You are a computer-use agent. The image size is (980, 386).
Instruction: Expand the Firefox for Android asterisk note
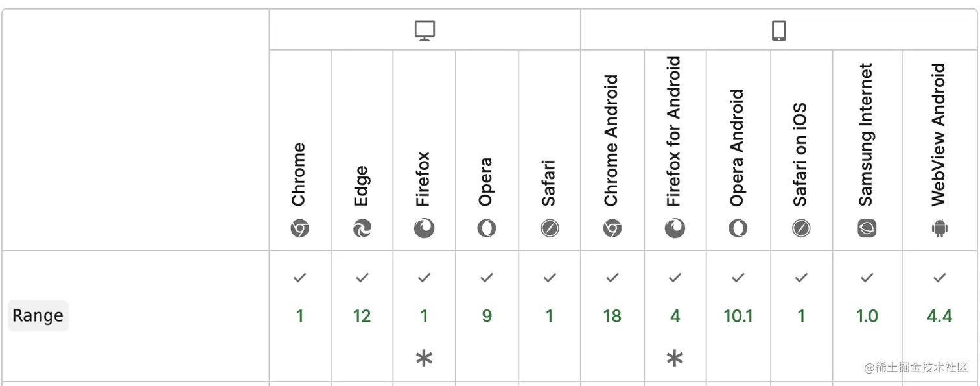[x=675, y=358]
